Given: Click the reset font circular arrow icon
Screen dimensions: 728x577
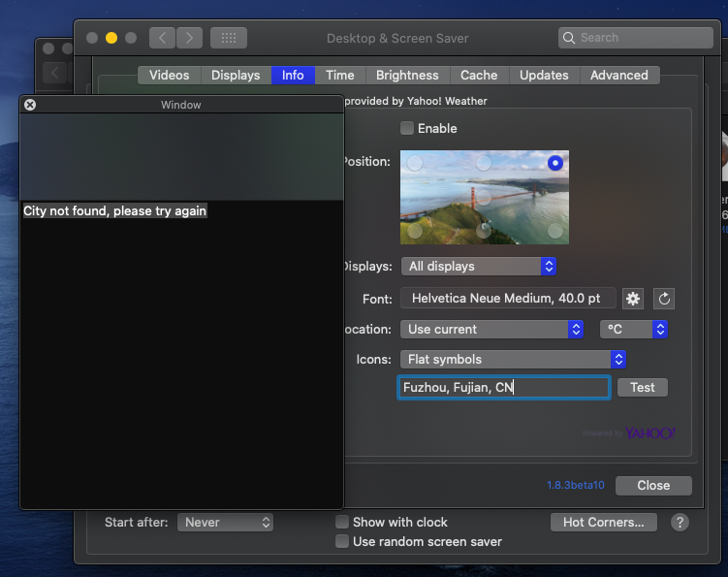Looking at the screenshot, I should (664, 299).
